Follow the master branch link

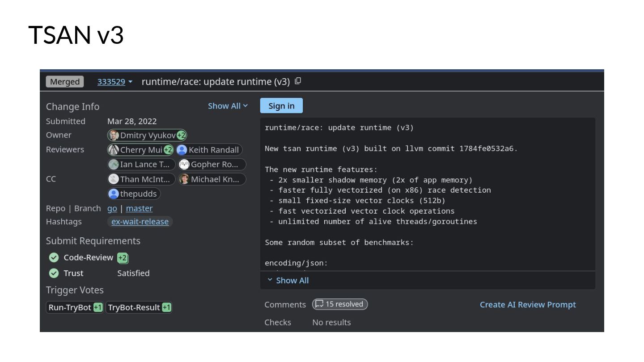pos(139,208)
